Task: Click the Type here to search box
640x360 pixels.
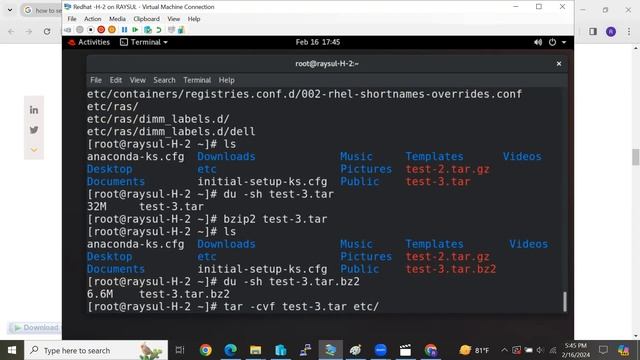Action: click(96, 350)
